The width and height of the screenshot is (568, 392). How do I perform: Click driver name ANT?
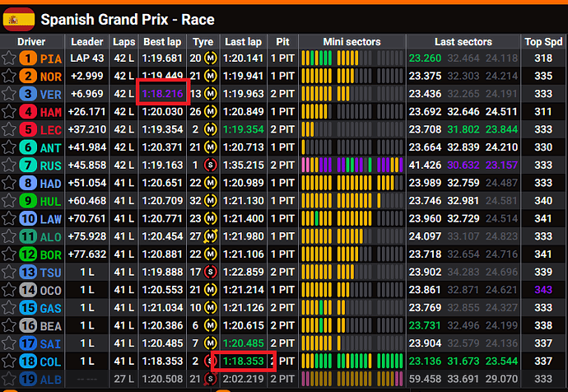[51, 147]
